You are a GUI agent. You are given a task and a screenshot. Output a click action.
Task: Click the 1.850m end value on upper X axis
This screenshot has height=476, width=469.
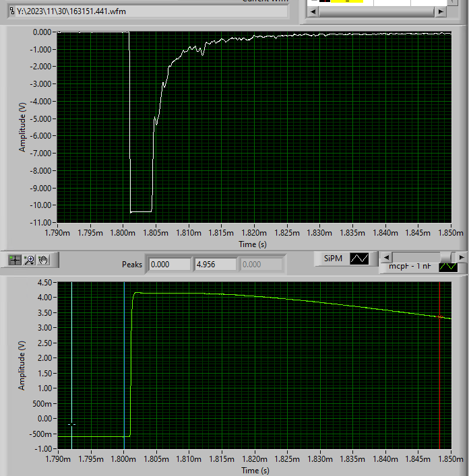tap(451, 233)
